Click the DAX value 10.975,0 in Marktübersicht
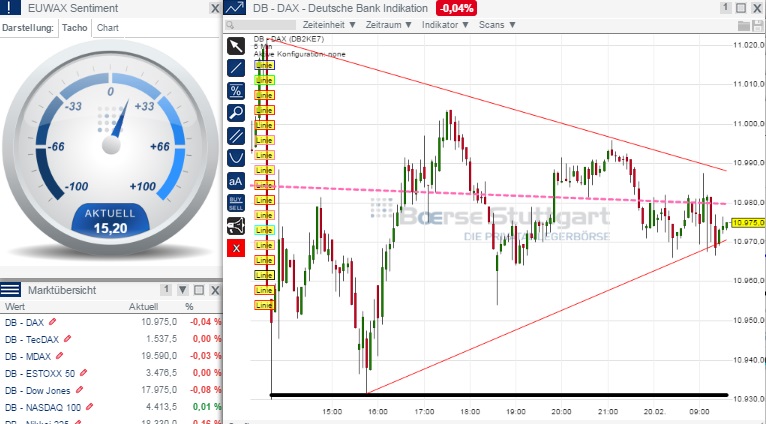 pos(159,322)
